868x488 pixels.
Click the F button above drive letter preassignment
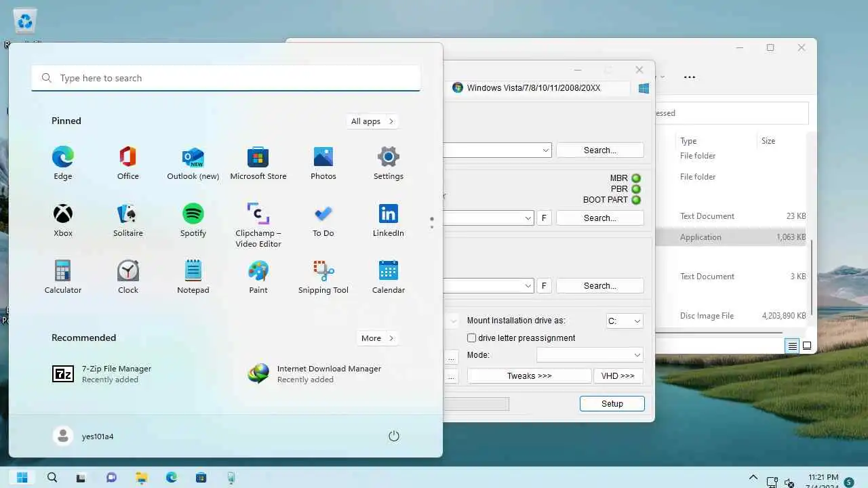(544, 286)
